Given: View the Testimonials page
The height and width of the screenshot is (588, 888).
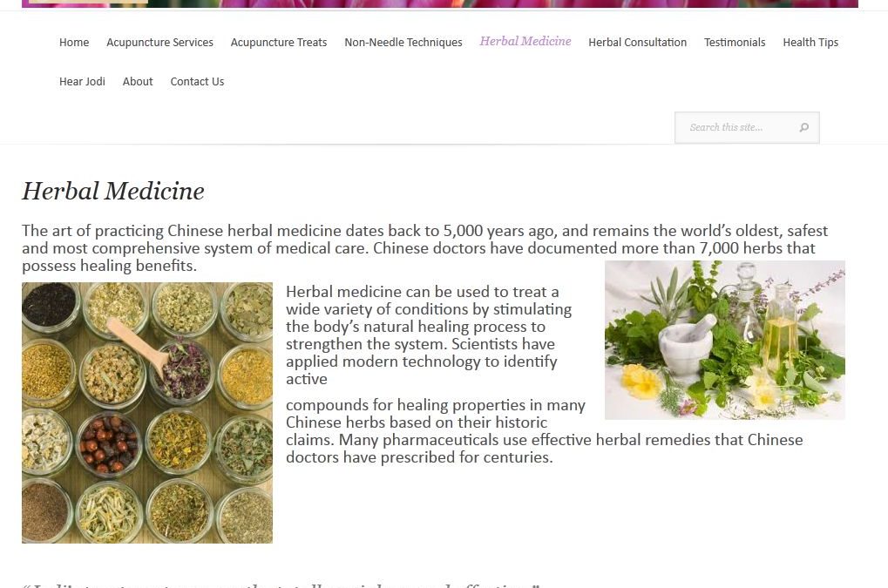Looking at the screenshot, I should tap(735, 43).
